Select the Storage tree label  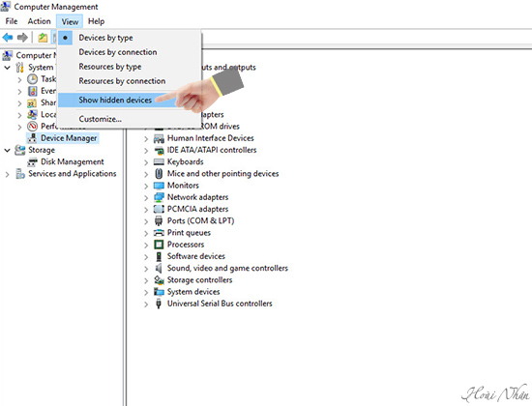pyautogui.click(x=42, y=150)
